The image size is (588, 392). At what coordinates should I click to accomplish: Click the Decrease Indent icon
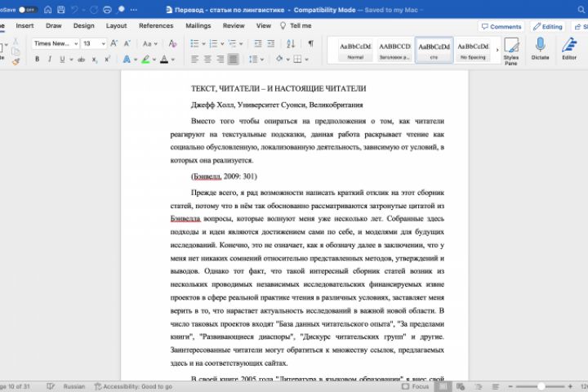coord(257,43)
